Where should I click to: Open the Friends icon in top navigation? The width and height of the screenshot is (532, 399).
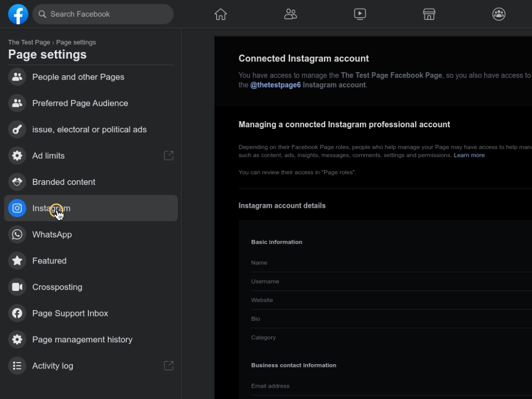[290, 14]
